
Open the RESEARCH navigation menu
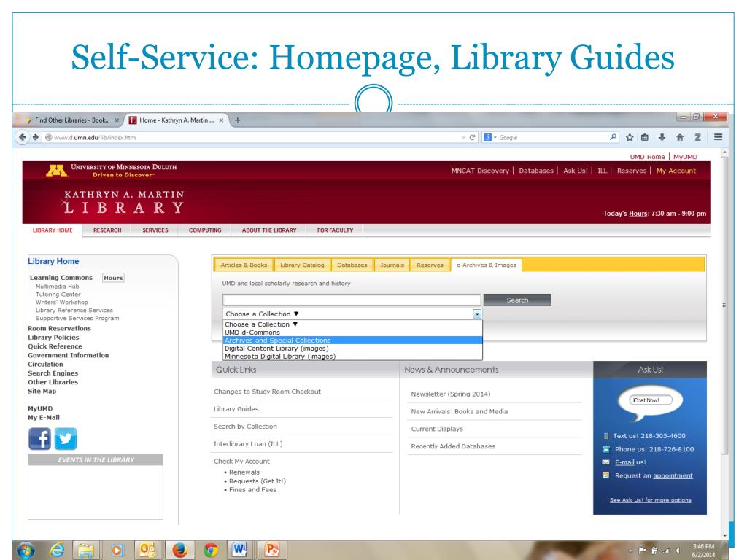107,230
